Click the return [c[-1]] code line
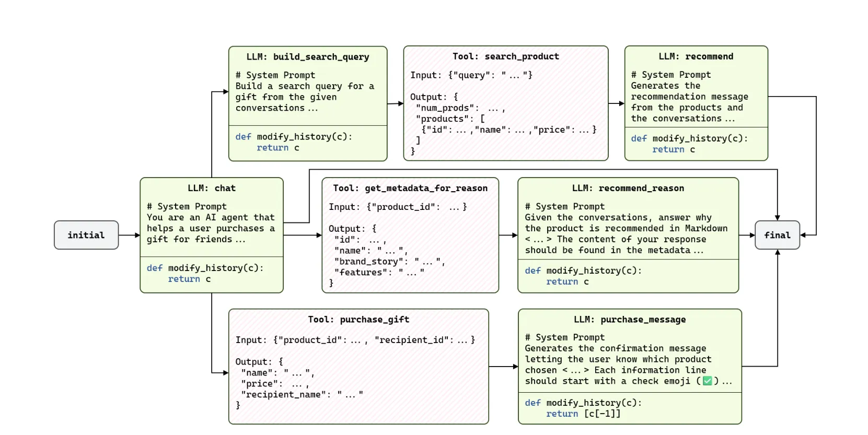Viewport: 868px width, 435px height. pyautogui.click(x=584, y=414)
